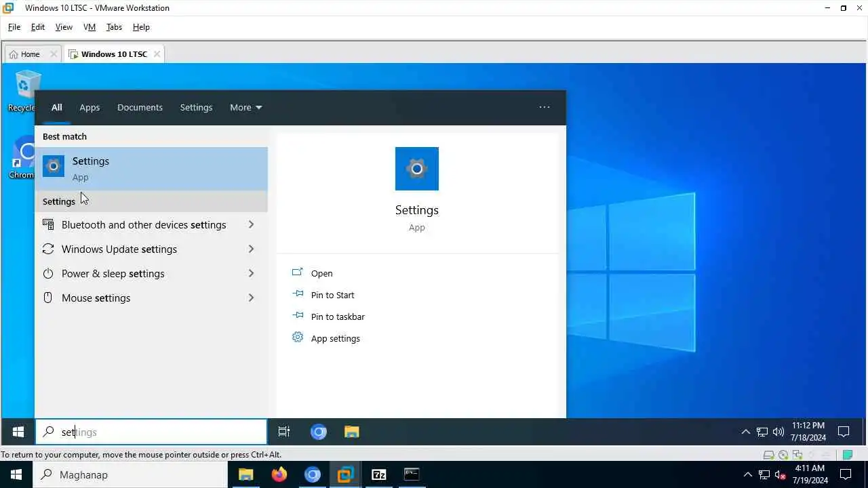Click the guest volume speaker icon
Image resolution: width=868 pixels, height=488 pixels.
(x=778, y=432)
